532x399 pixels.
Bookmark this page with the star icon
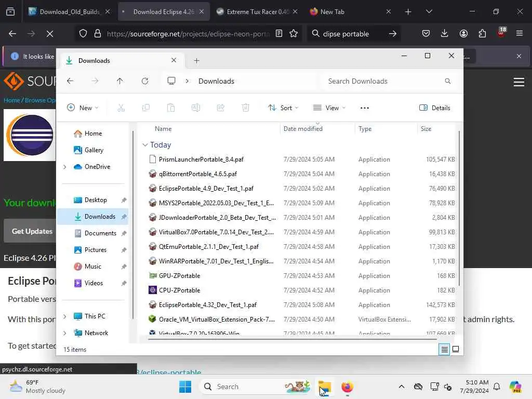tap(294, 34)
